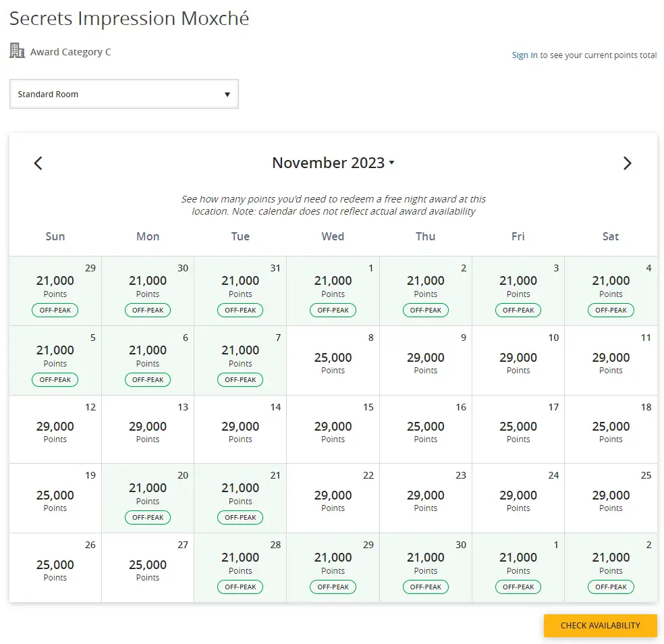Choose November 30 off-peak Thursday

point(425,568)
